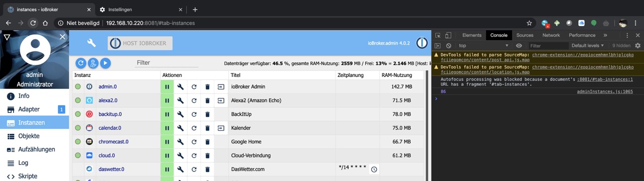644x181 pixels.
Task: Reload the browser page
Action: pos(33,23)
